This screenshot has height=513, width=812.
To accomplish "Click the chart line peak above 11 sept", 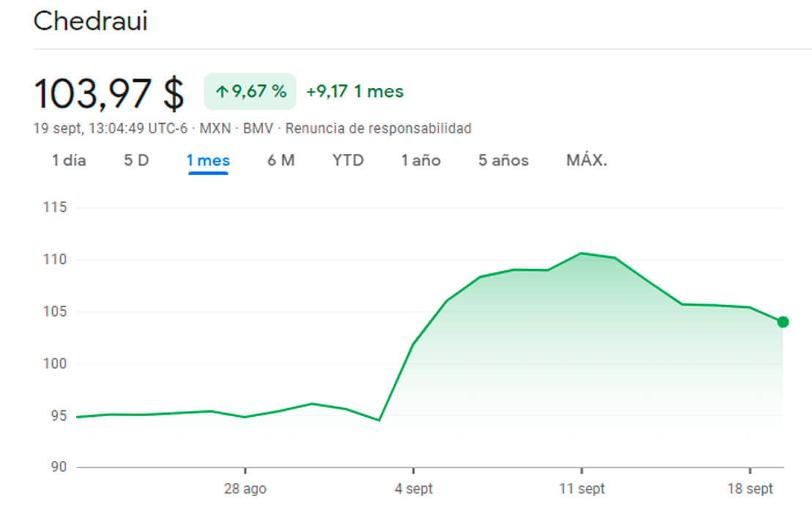I will (x=581, y=253).
